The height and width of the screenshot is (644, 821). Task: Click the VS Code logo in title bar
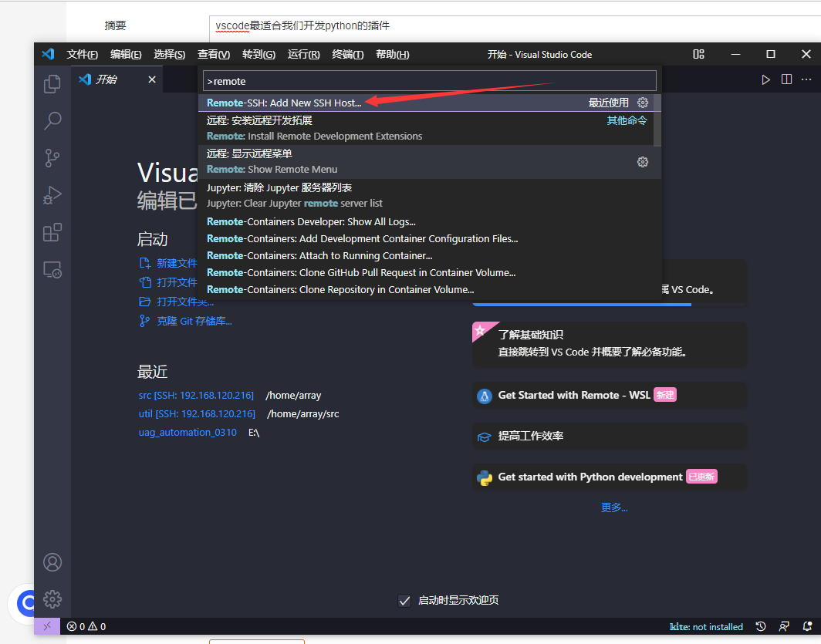pos(48,54)
